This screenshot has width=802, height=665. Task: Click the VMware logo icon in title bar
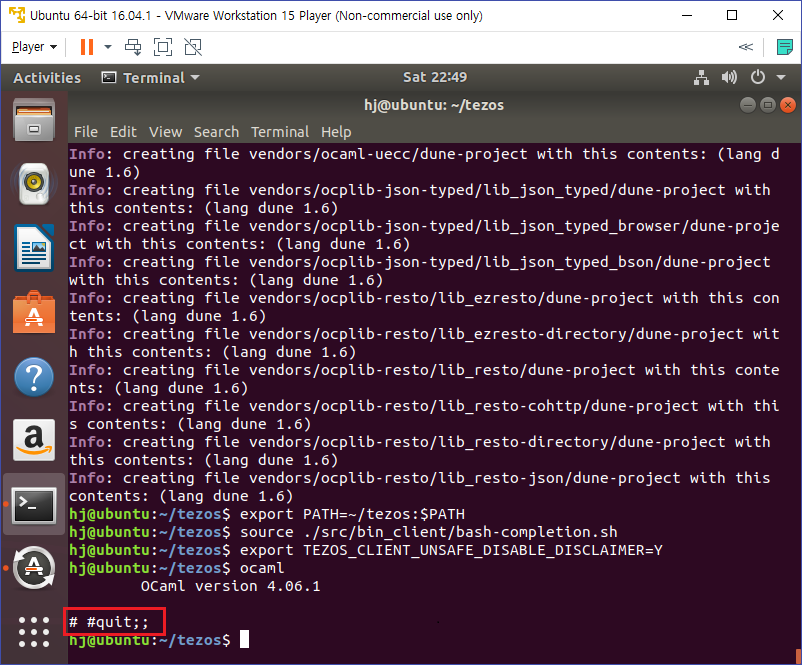point(16,15)
